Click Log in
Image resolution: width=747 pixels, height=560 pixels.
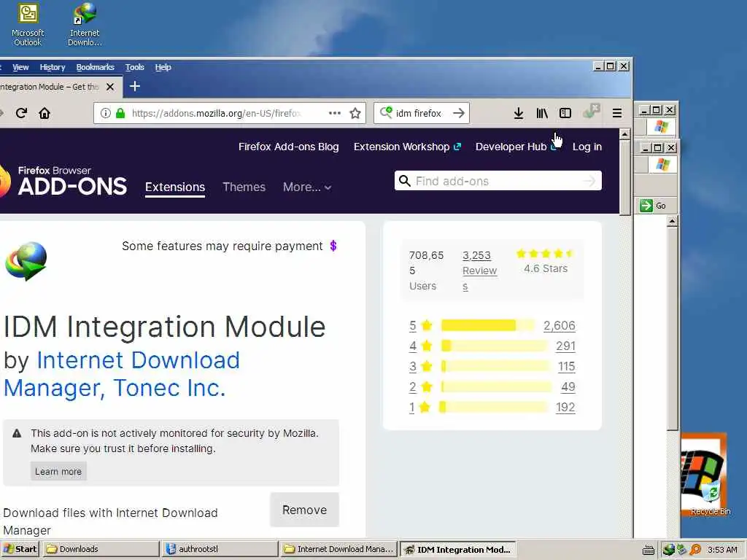(x=587, y=147)
